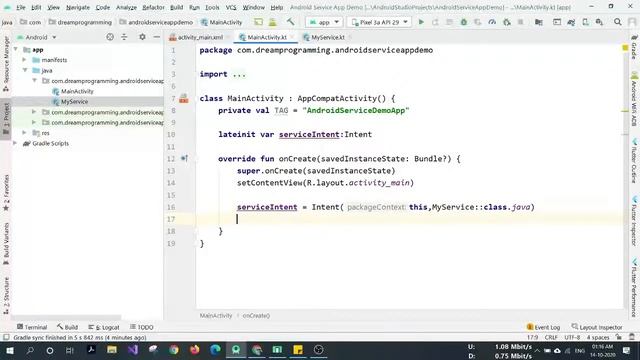Open Project panel settings gear
The width and height of the screenshot is (640, 360).
tap(142, 37)
